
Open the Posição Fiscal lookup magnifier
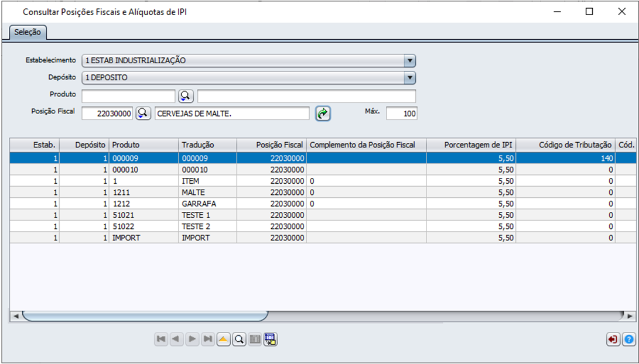pos(143,113)
